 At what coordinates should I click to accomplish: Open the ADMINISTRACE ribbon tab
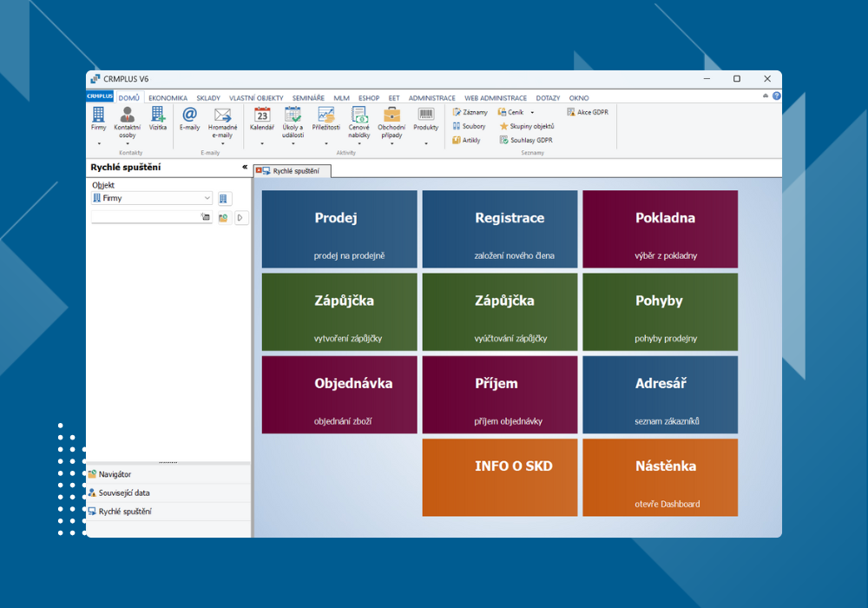431,98
